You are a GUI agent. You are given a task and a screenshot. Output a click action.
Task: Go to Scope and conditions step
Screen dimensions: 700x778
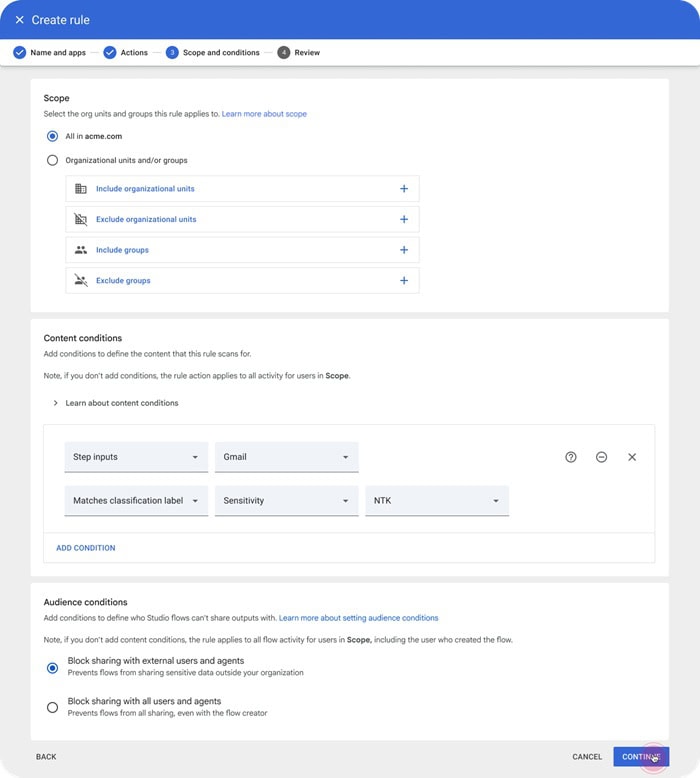(221, 53)
